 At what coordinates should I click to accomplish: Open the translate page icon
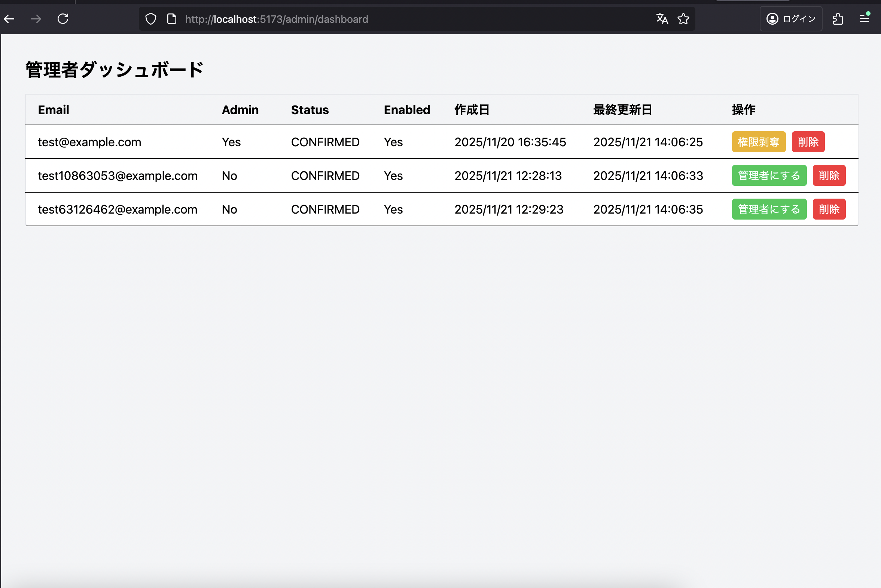tap(662, 19)
